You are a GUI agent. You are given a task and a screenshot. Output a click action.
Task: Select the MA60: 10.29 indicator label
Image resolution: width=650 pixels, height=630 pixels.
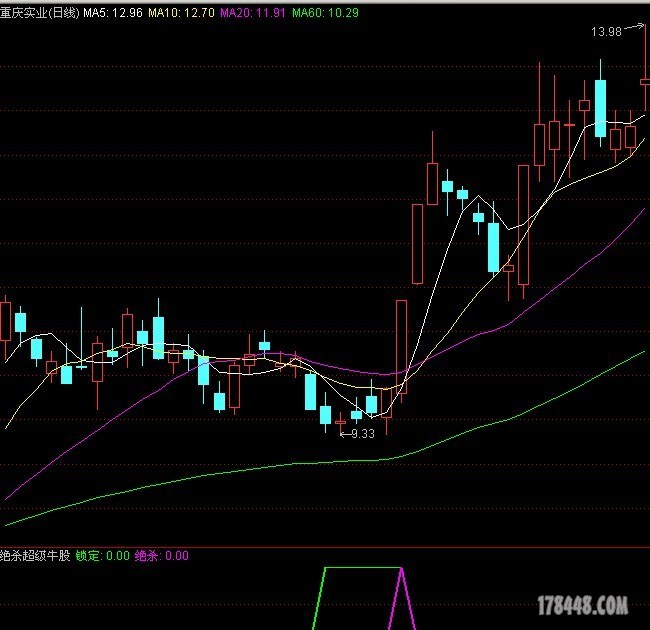[325, 13]
